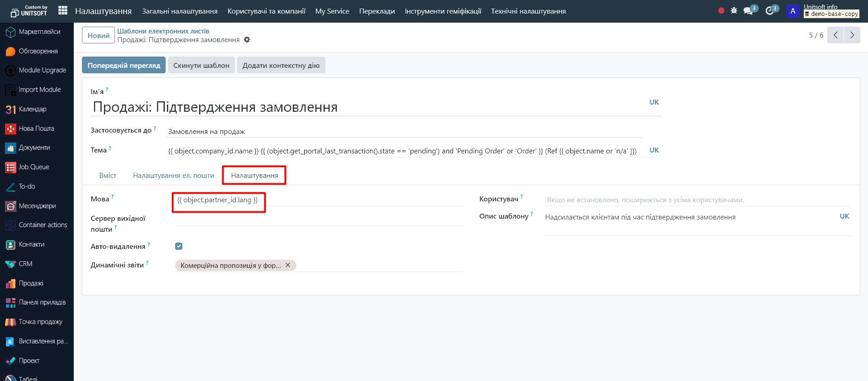Image resolution: width=868 pixels, height=381 pixels.
Task: Open the Застосовується до model field
Action: tap(405, 132)
